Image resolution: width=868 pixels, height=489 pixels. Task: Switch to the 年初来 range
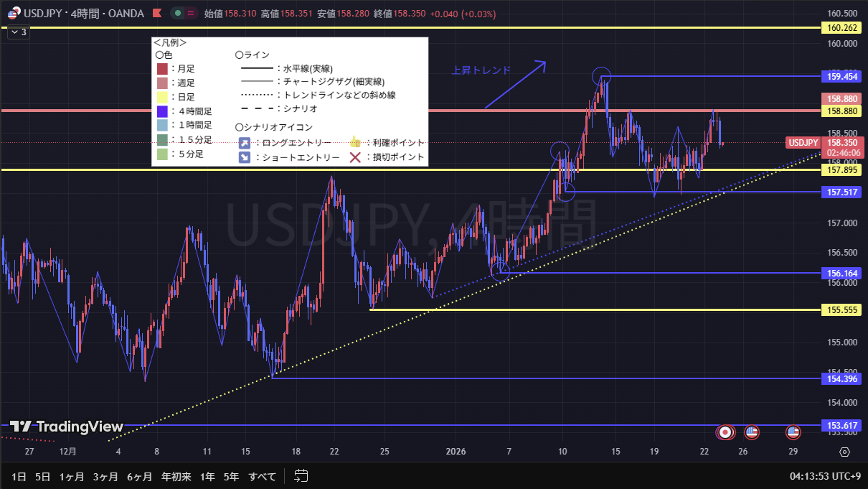point(176,476)
